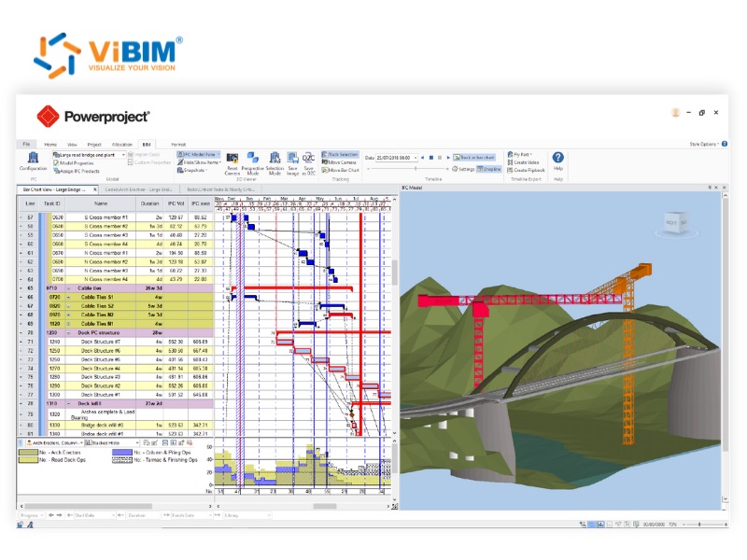Open the Style Options dropdown
747x560 pixels.
705,144
